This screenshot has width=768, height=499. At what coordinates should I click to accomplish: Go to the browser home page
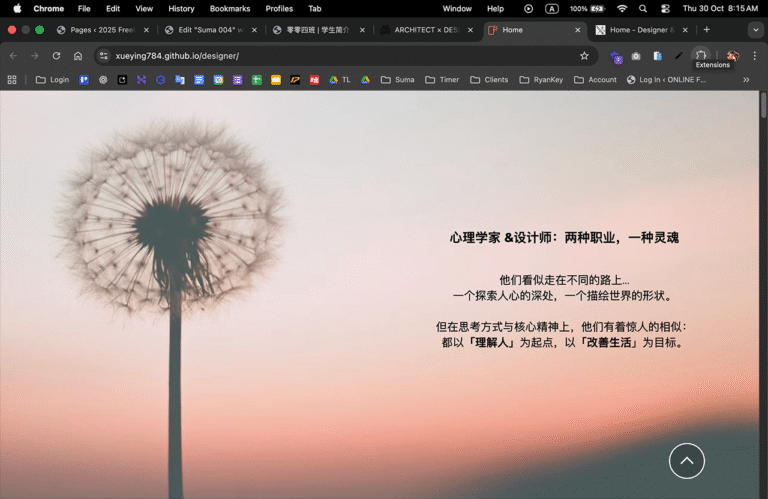pos(78,56)
